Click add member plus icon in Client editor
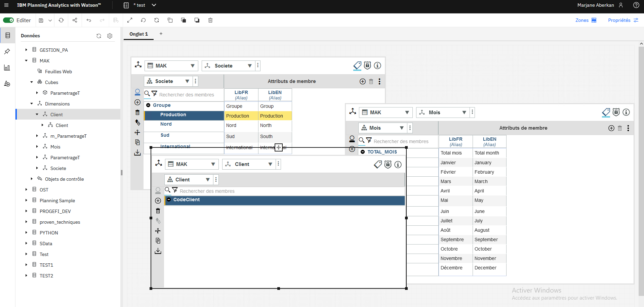644x307 pixels. pos(158,201)
